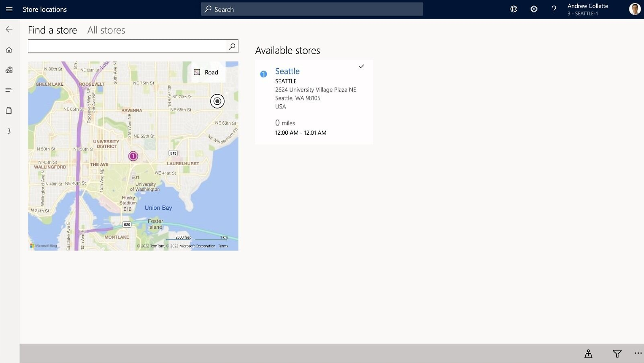Image resolution: width=644 pixels, height=363 pixels.
Task: Click the Home navigation icon
Action: point(10,49)
